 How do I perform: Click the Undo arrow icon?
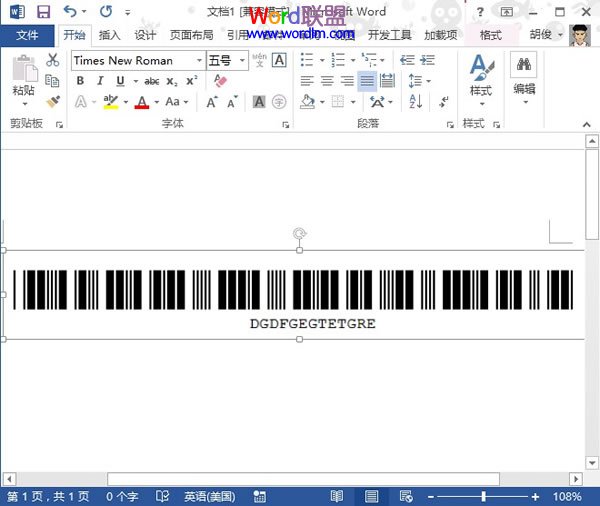tap(70, 12)
